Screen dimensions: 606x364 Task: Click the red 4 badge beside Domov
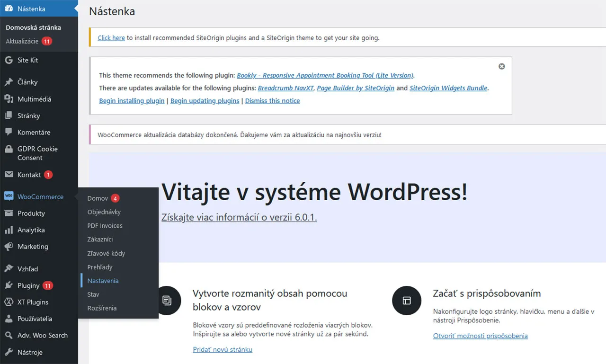click(115, 198)
